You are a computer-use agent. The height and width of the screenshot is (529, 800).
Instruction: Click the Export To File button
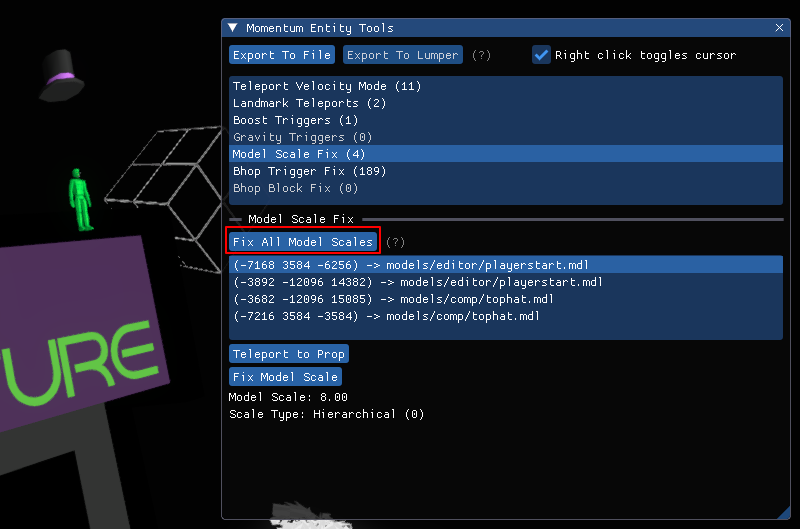click(x=282, y=55)
